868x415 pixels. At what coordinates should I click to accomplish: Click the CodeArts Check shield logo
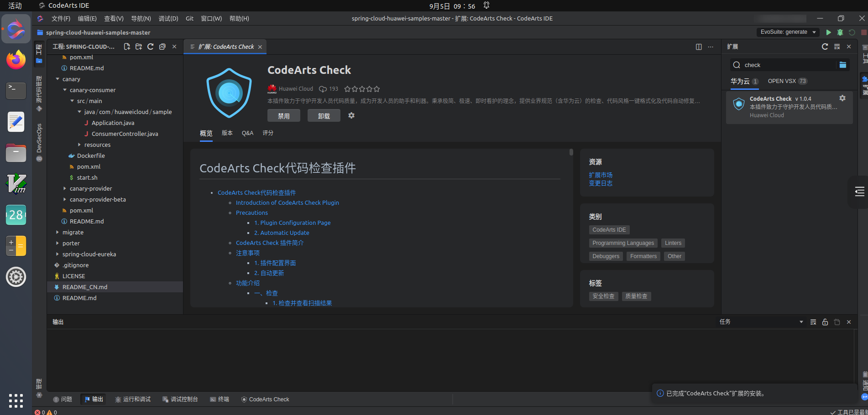(x=229, y=93)
